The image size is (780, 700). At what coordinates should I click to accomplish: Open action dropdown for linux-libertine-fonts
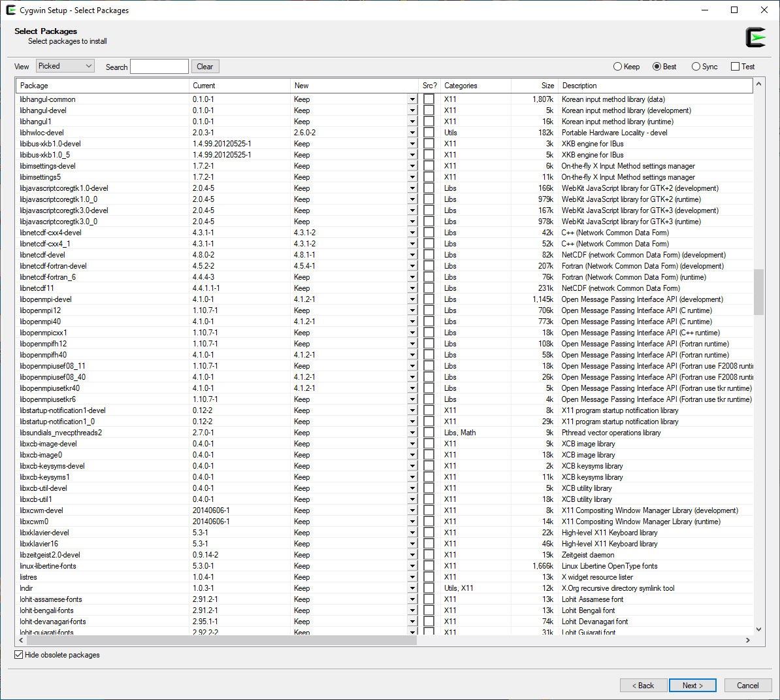[412, 566]
